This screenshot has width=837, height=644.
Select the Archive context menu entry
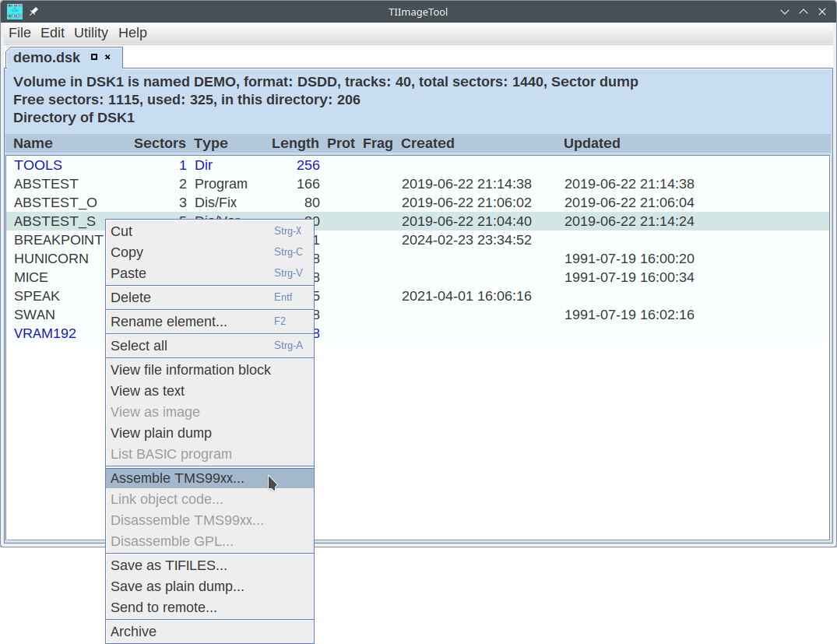133,632
